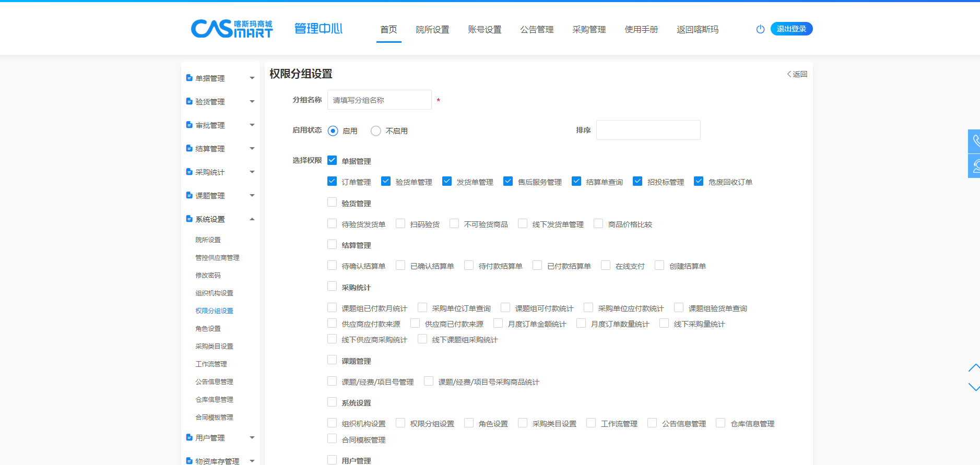This screenshot has width=980, height=465.
Task: Click the 返回 link
Action: coord(797,74)
